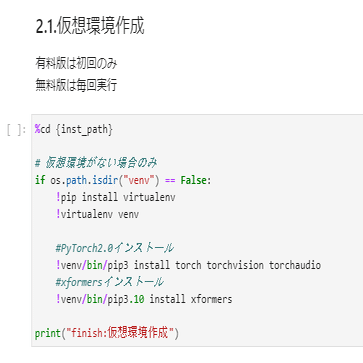
Task: Click the empty line above the print statement
Action: point(197,316)
